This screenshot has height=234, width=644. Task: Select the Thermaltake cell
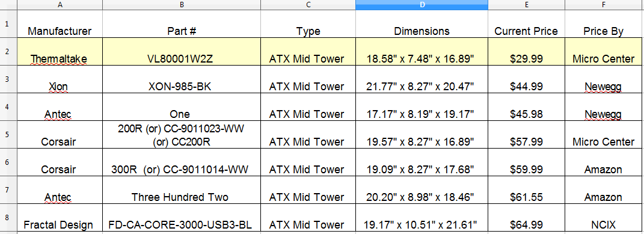tap(60, 52)
